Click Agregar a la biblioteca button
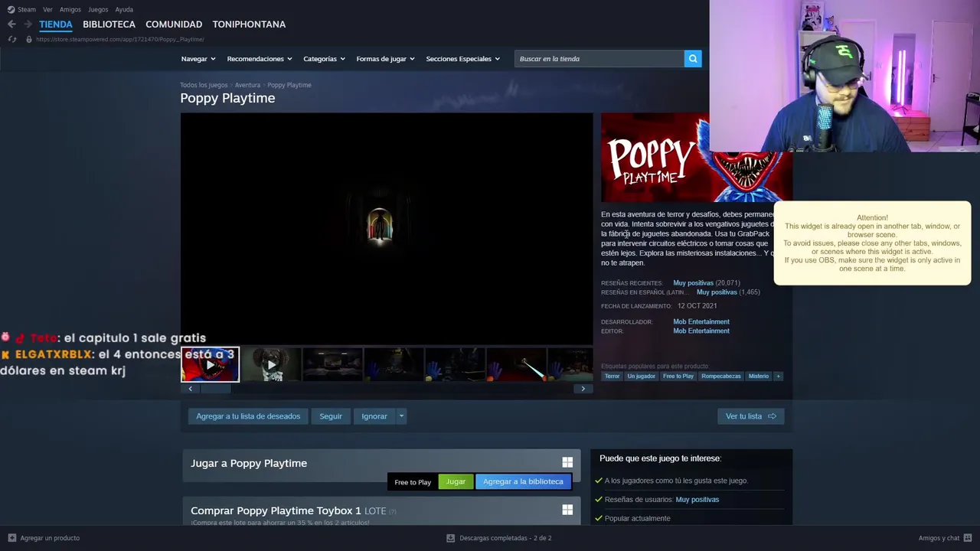The height and width of the screenshot is (551, 980). tap(523, 482)
